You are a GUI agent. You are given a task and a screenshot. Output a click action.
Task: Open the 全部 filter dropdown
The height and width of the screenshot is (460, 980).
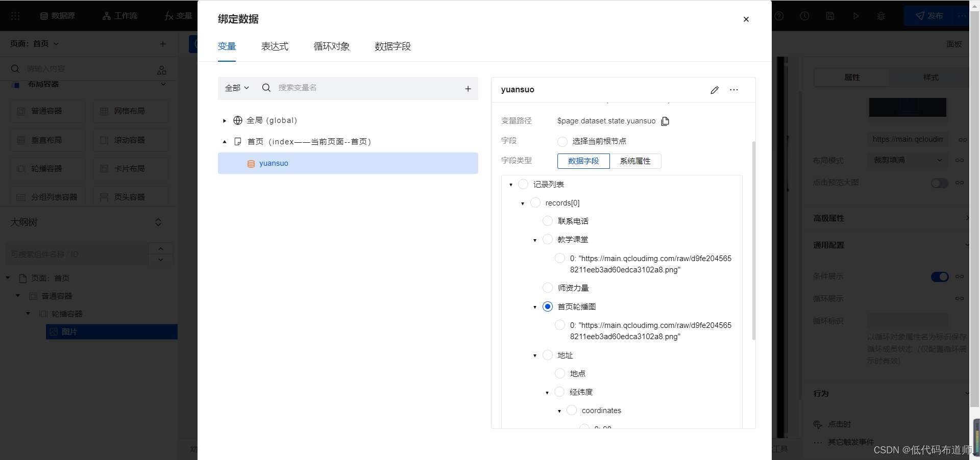(x=237, y=88)
